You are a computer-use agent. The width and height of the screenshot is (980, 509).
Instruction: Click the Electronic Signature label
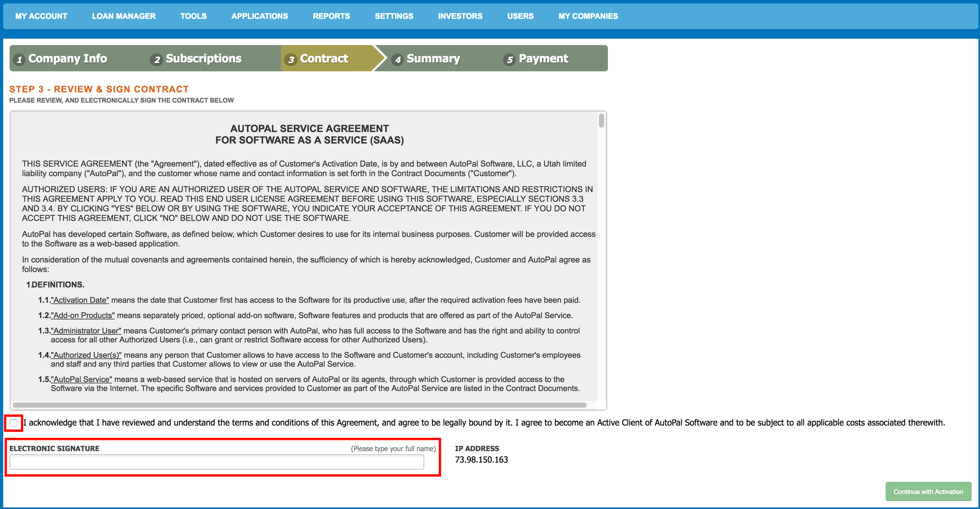coord(54,449)
